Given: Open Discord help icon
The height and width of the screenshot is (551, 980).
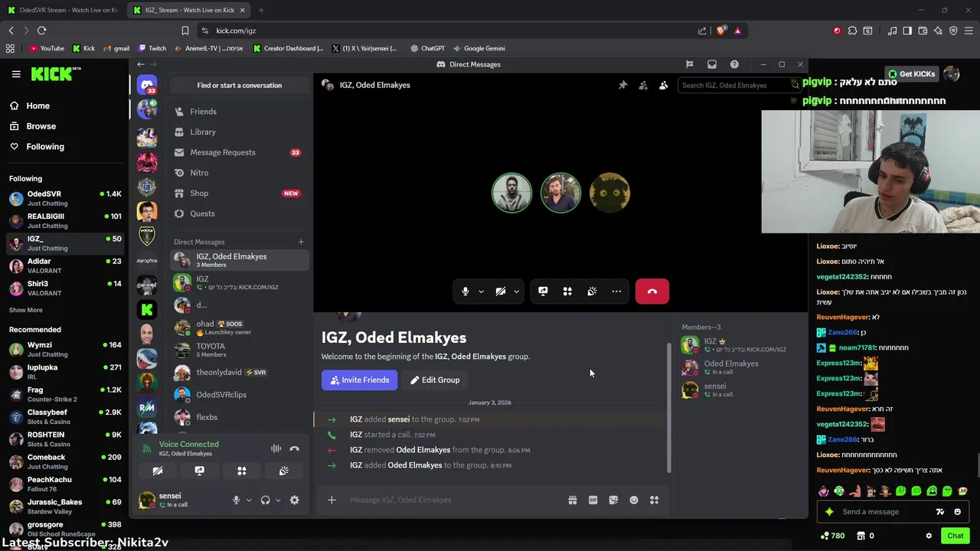Looking at the screenshot, I should (x=734, y=64).
